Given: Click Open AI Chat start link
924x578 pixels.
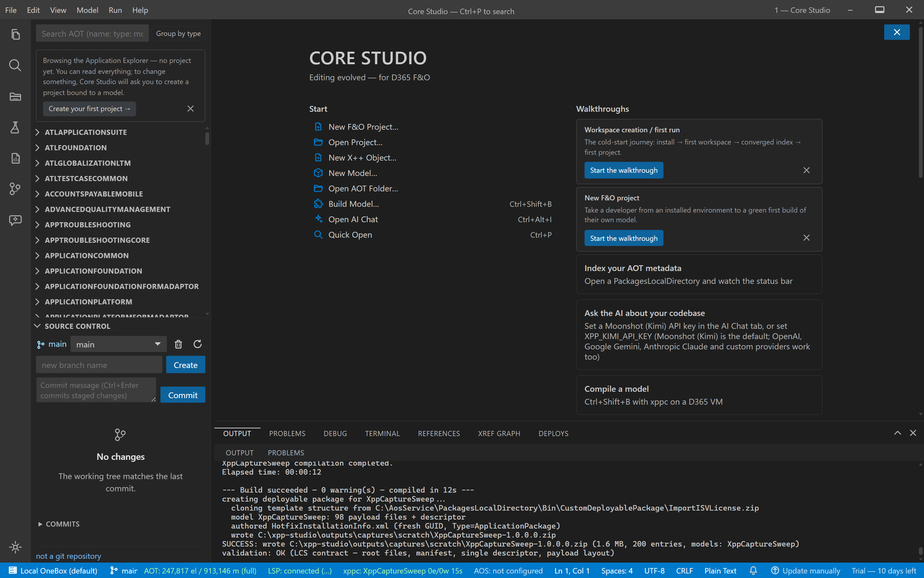Looking at the screenshot, I should click(x=353, y=219).
